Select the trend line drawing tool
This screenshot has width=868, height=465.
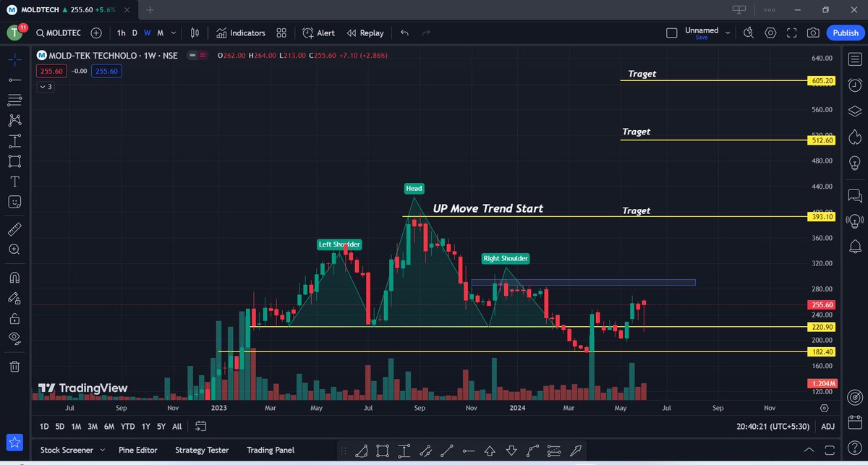pos(14,80)
